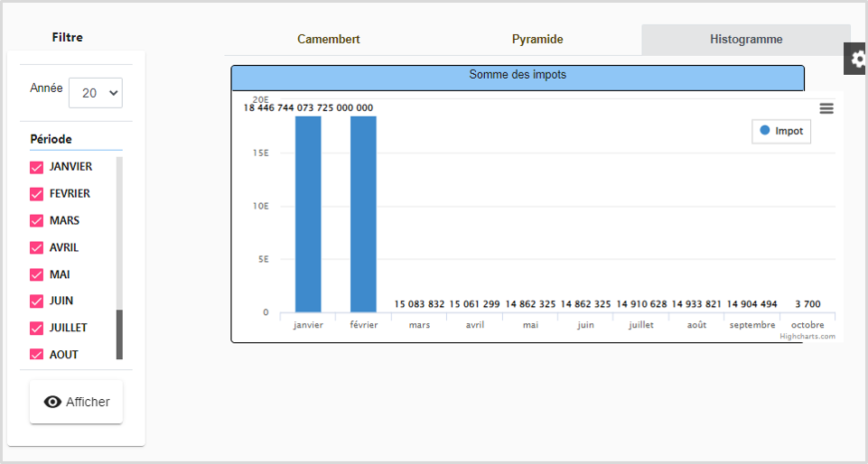
Task: Click the octobre axis label
Action: pyautogui.click(x=807, y=325)
